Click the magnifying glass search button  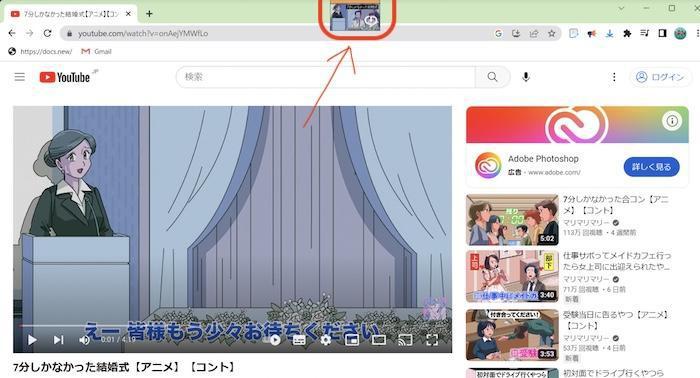(x=492, y=77)
